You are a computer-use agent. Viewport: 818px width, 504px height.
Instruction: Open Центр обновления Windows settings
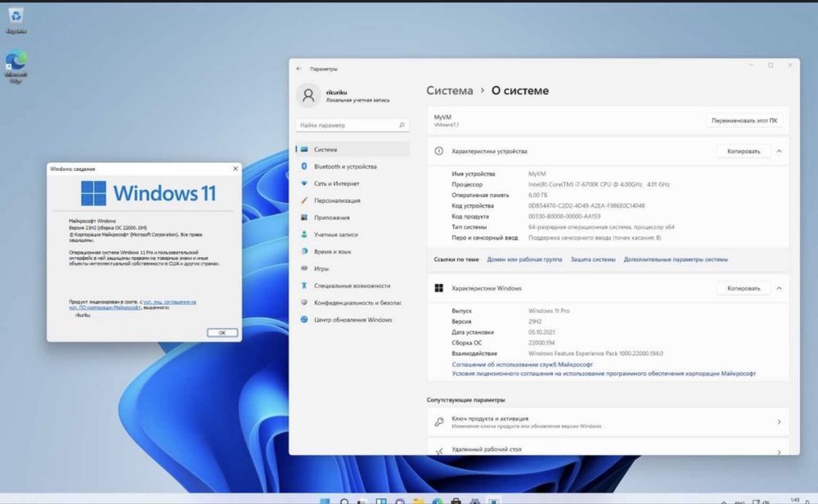coord(353,319)
